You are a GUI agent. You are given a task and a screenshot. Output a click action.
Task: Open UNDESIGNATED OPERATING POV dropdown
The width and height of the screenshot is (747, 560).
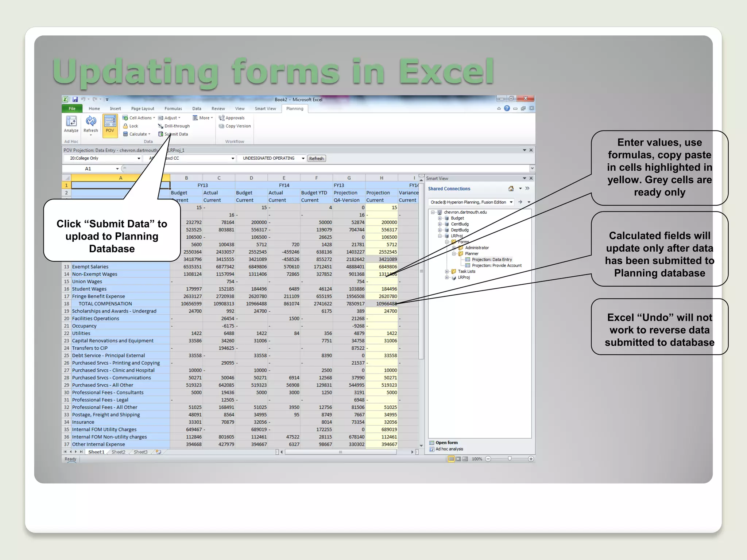click(303, 158)
